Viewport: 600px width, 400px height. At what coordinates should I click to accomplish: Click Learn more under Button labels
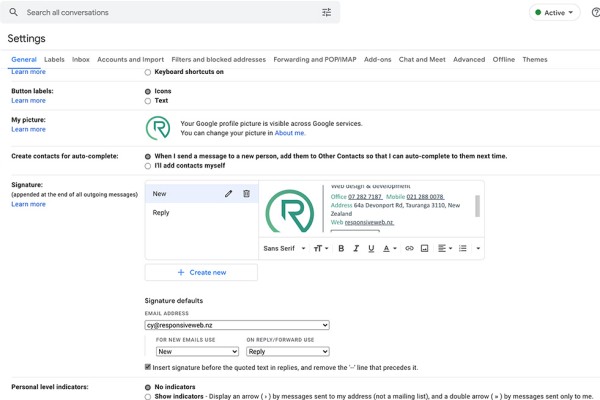point(28,100)
